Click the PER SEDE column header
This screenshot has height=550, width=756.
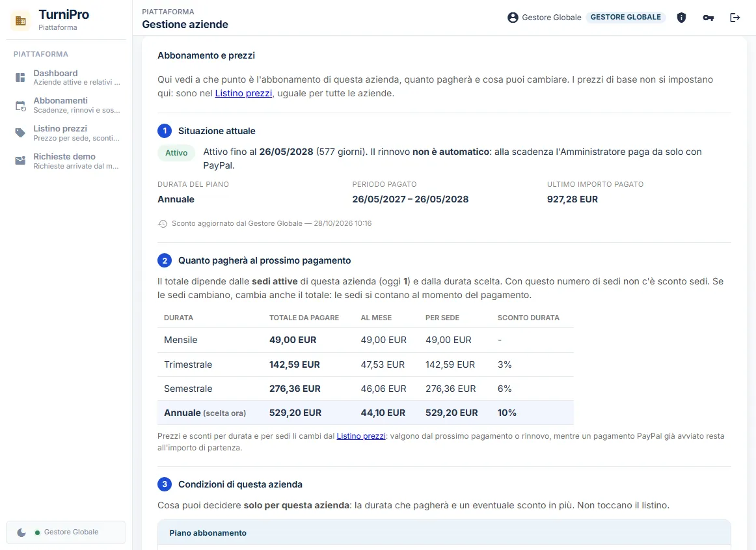442,318
